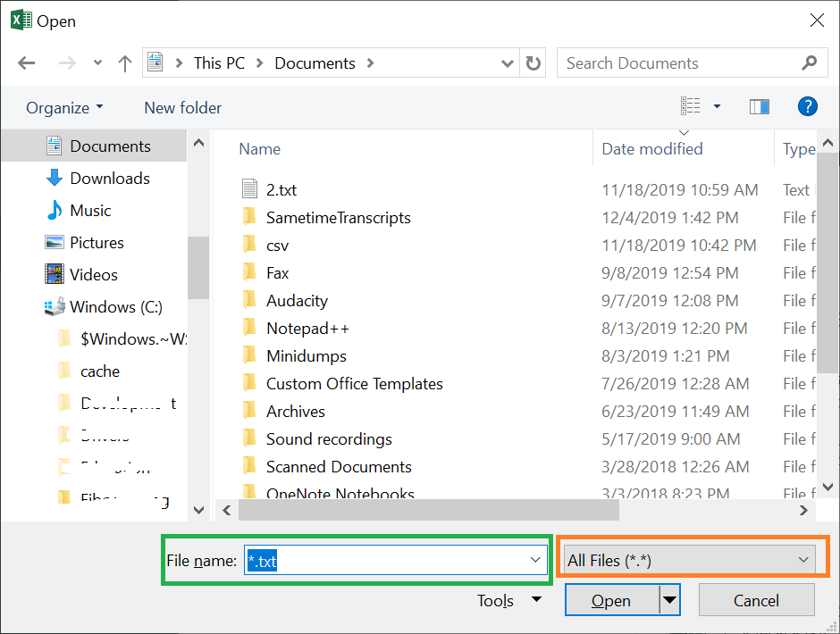Create a New folder

click(x=182, y=107)
